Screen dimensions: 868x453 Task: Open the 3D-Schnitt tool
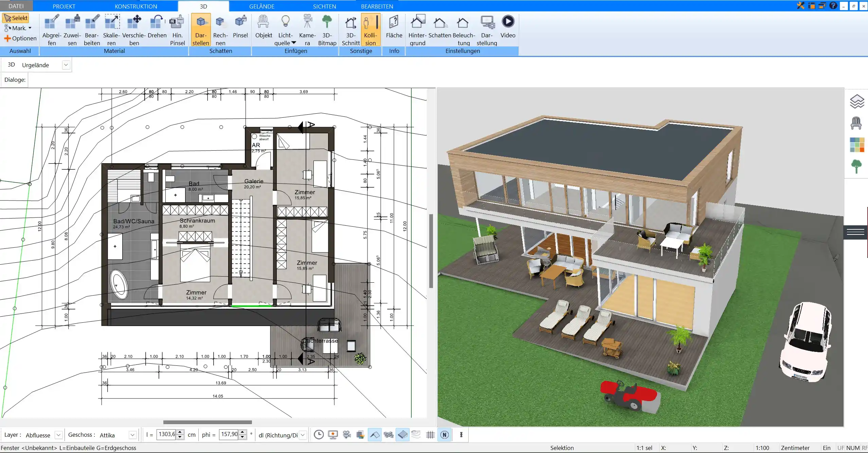tap(351, 30)
